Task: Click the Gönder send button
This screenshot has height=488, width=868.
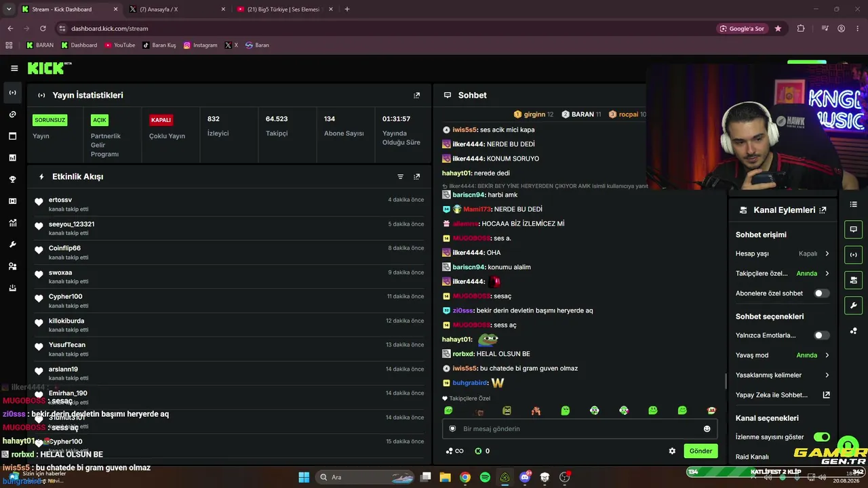Action: (701, 451)
